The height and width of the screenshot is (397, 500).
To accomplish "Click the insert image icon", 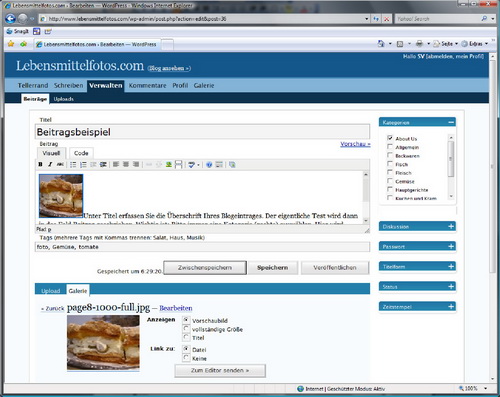I will (169, 164).
